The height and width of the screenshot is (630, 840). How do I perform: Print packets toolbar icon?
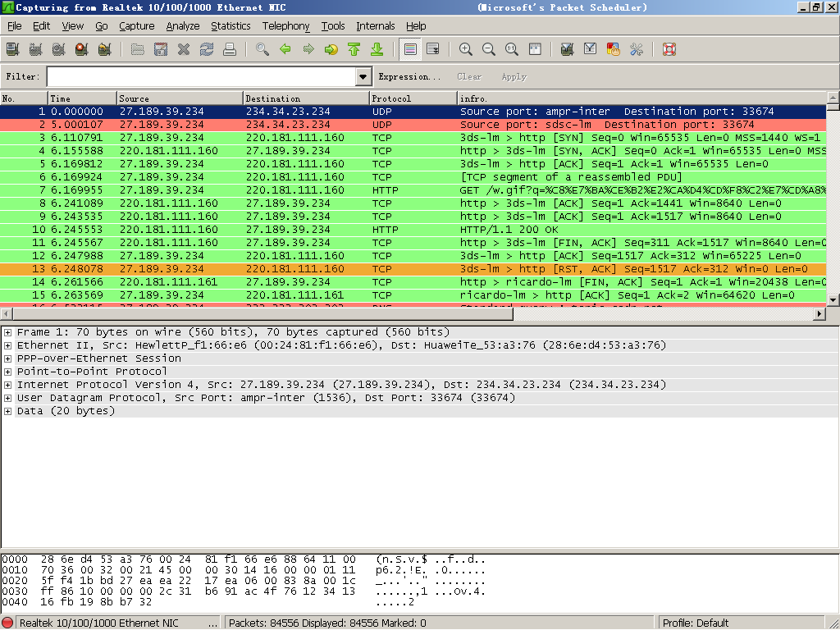(230, 49)
